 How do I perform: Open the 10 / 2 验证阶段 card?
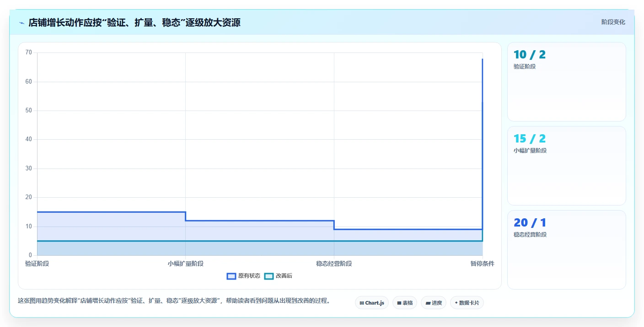pyautogui.click(x=566, y=82)
